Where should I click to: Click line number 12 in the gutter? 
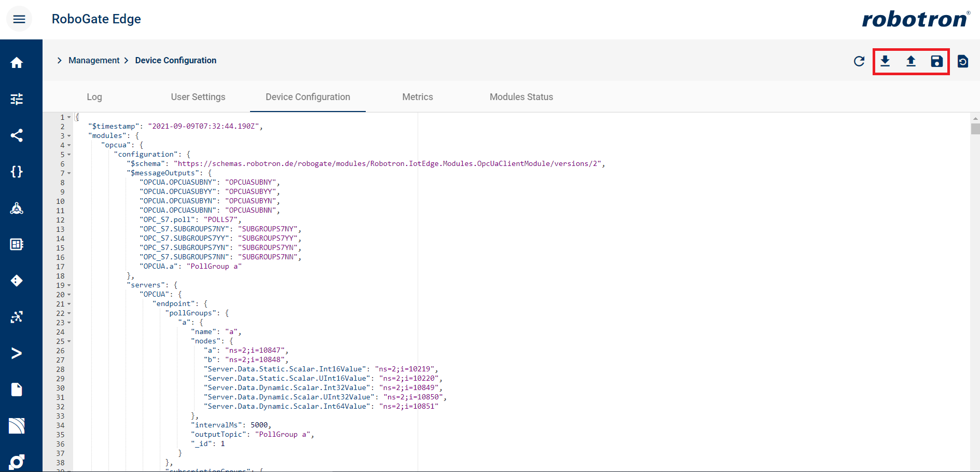61,220
